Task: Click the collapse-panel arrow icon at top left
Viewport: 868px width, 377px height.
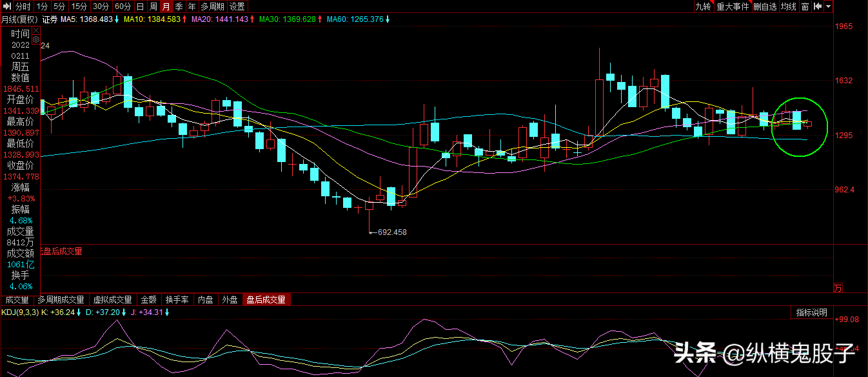Action: coord(6,6)
